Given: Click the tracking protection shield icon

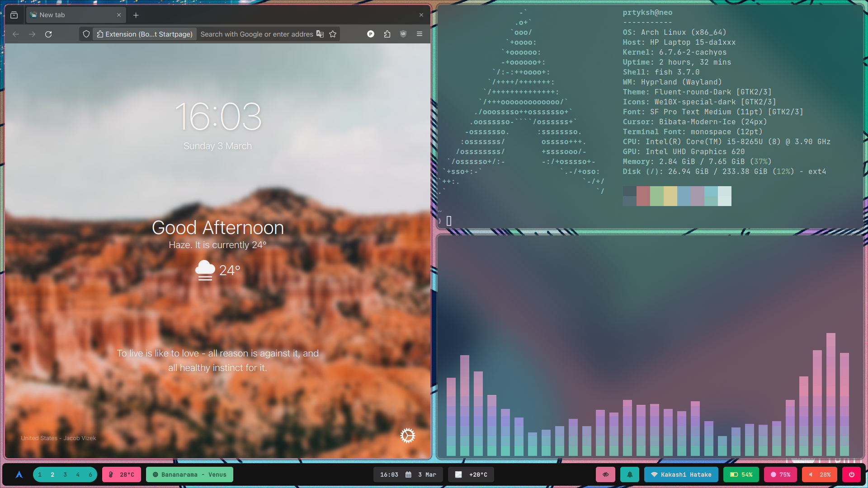Looking at the screenshot, I should pos(86,34).
